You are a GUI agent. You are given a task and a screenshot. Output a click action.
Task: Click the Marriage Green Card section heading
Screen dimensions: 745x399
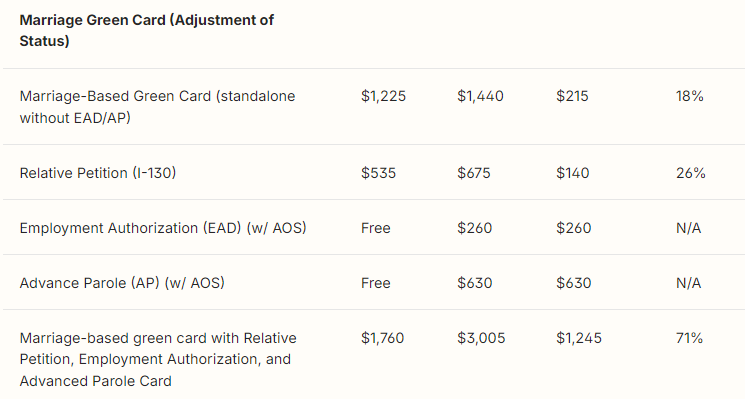[146, 30]
